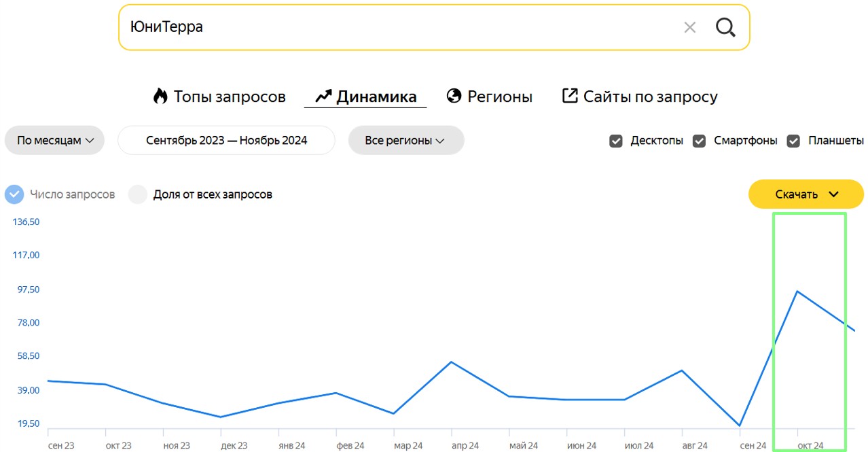The width and height of the screenshot is (868, 452).
Task: Switch to the Топы запросов tab
Action: tap(229, 97)
